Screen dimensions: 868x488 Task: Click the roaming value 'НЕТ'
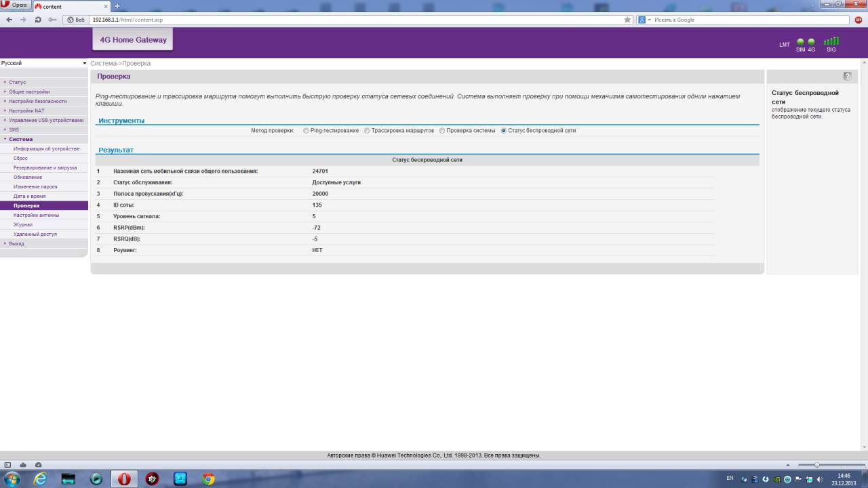[317, 250]
